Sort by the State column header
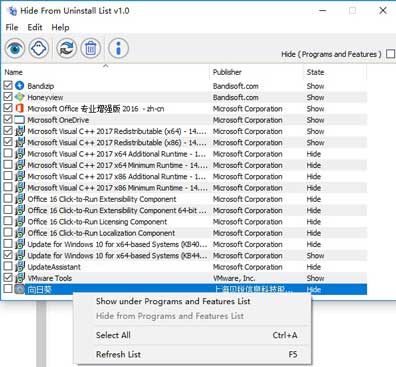This screenshot has height=367, width=396. point(335,72)
